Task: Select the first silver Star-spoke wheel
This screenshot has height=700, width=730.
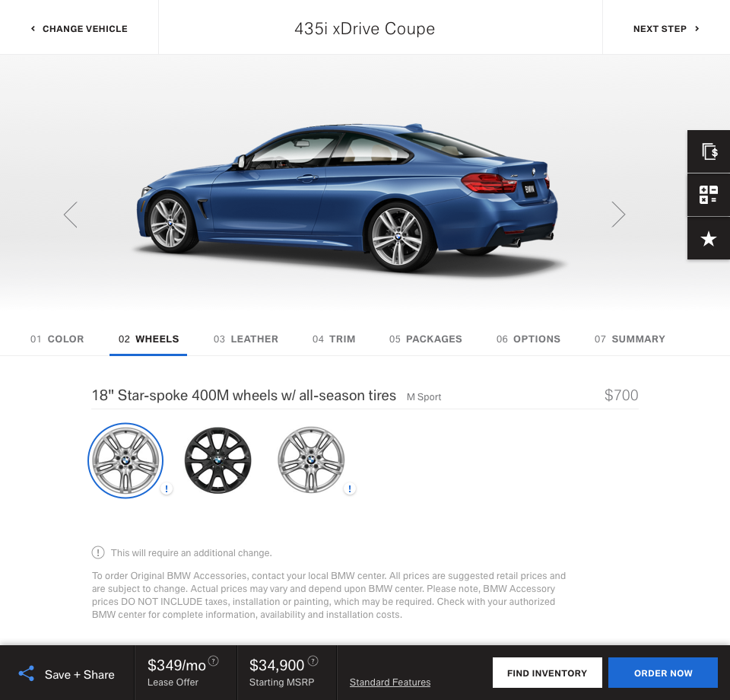Action: pos(125,460)
